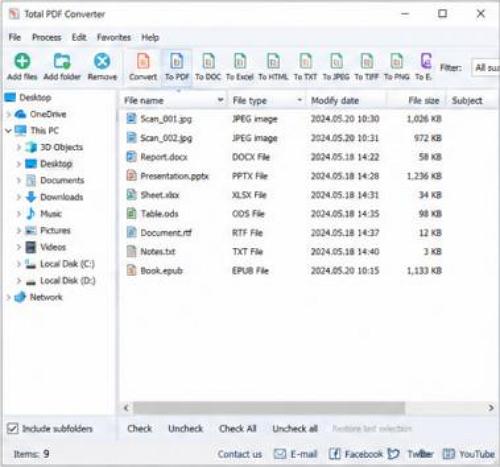Collapse the This PC tree node
The image size is (500, 467).
point(9,131)
